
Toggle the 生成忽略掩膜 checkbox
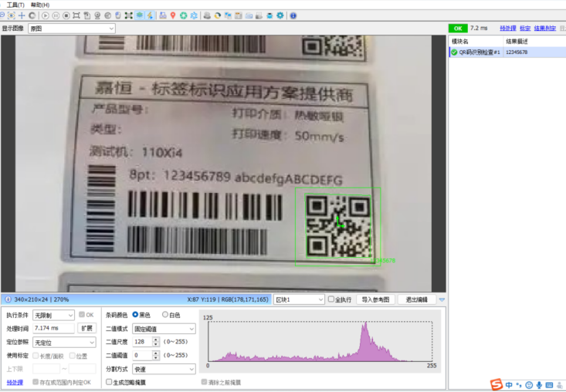point(109,381)
